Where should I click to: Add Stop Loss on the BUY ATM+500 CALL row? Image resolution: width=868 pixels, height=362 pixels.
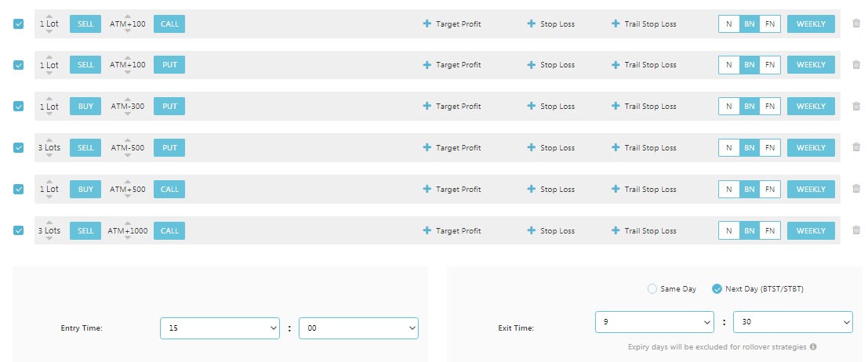tap(550, 190)
